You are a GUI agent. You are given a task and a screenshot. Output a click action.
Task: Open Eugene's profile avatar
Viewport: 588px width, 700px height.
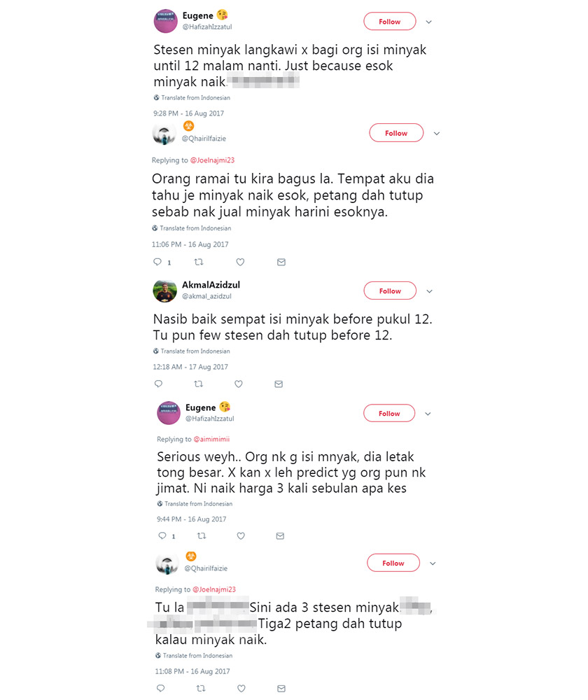(165, 21)
